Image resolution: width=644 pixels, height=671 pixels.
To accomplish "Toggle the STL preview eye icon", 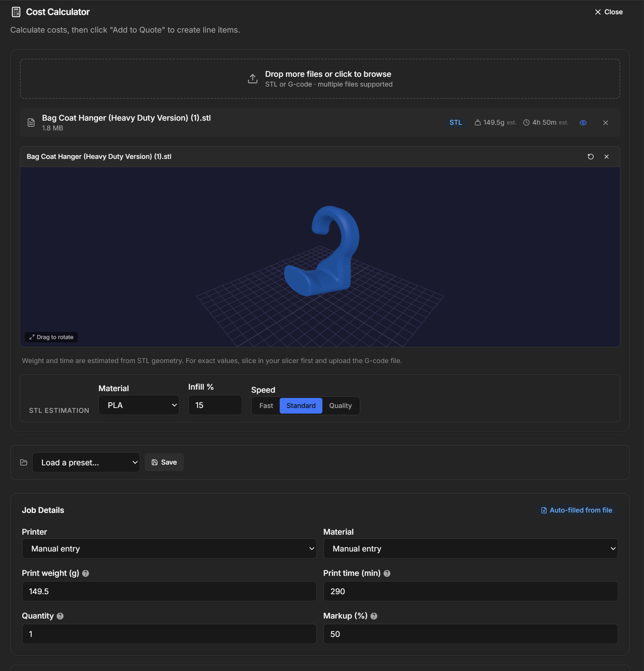I will click(x=583, y=123).
